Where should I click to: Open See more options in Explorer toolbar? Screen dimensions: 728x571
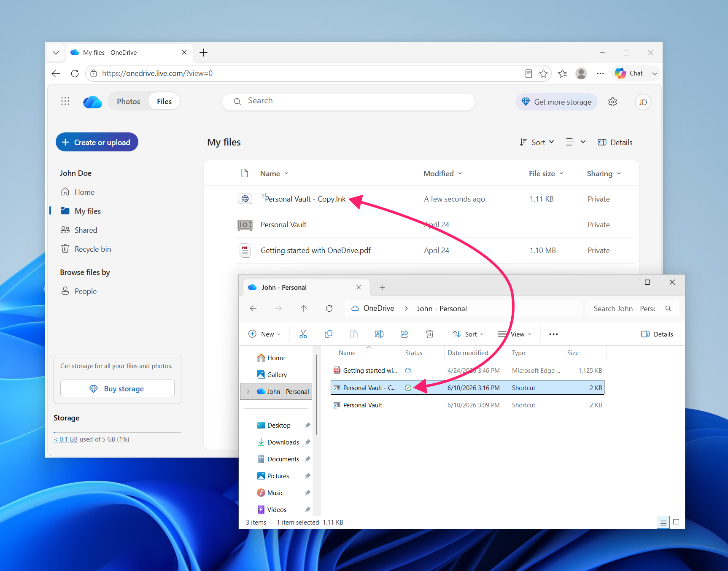[553, 334]
